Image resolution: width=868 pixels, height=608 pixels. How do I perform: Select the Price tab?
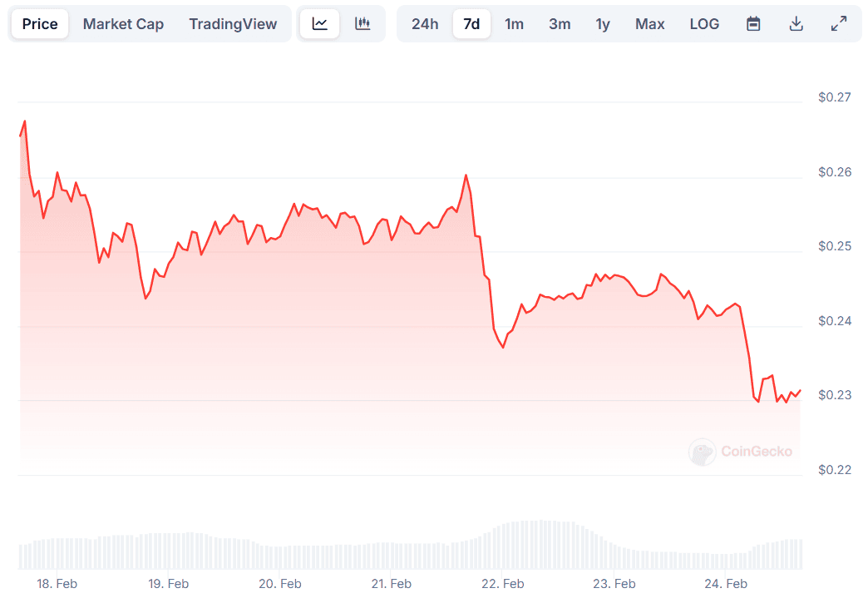pyautogui.click(x=40, y=24)
